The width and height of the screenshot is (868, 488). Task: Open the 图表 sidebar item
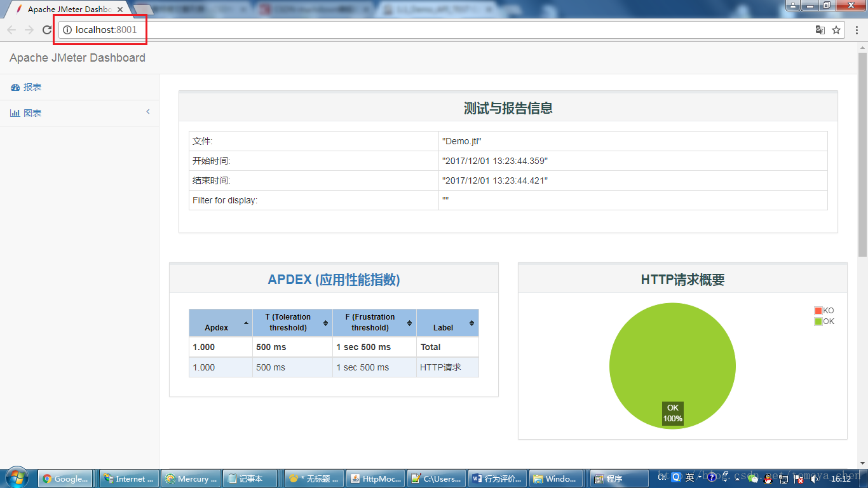pyautogui.click(x=79, y=113)
